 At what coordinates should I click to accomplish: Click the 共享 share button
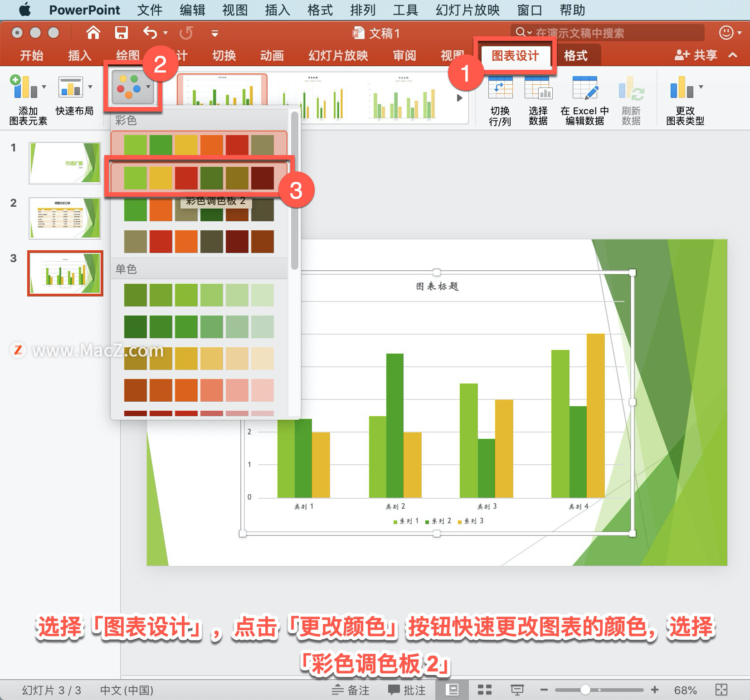pyautogui.click(x=696, y=55)
